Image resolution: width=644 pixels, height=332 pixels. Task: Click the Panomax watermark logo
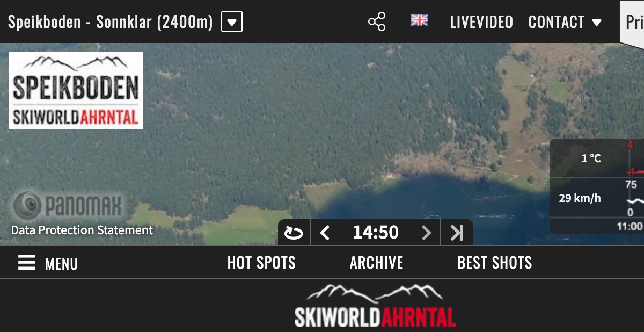pyautogui.click(x=66, y=204)
